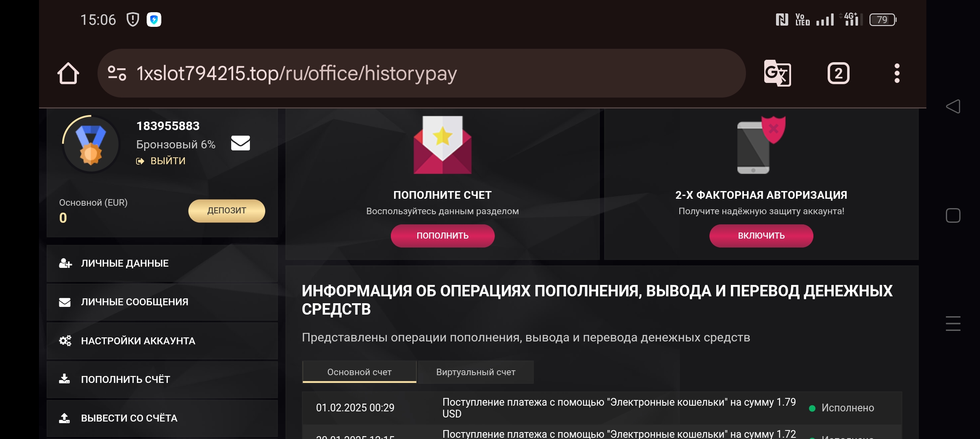Open ЛИЧНЫЕ СООБЩЕНИЯ menu item
This screenshot has width=980, height=439.
pos(134,302)
